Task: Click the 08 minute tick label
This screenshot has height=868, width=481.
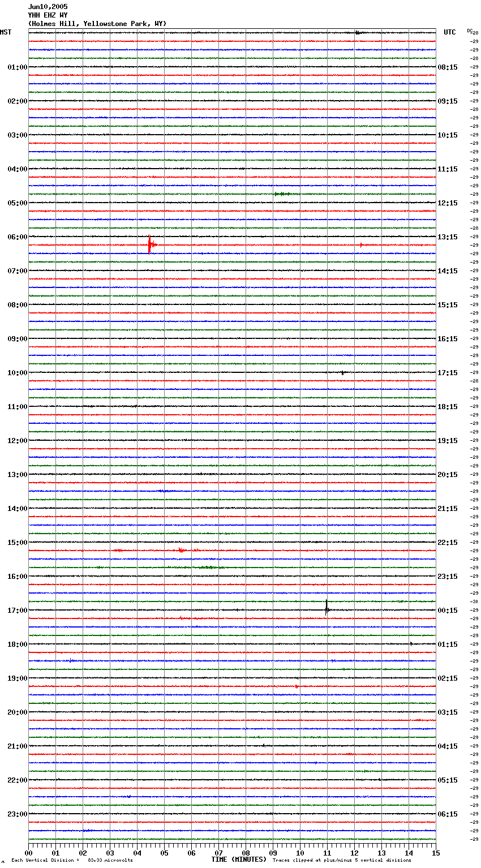Action: click(246, 853)
